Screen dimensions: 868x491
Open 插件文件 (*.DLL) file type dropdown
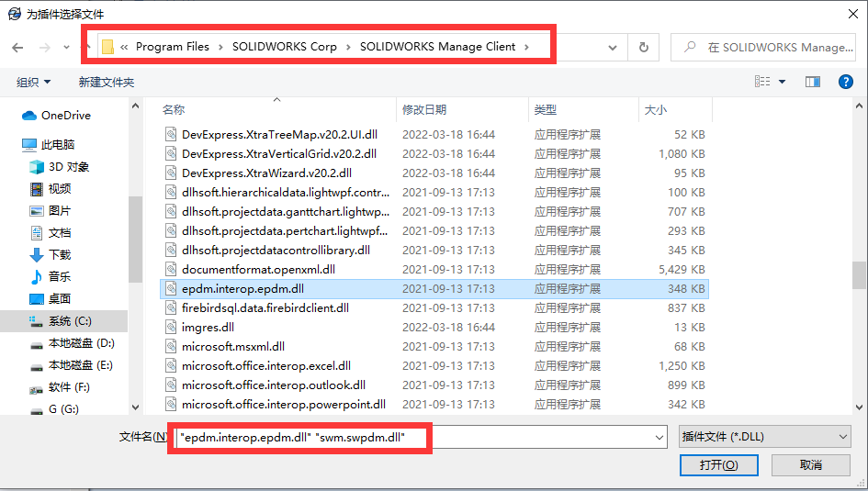click(x=764, y=437)
